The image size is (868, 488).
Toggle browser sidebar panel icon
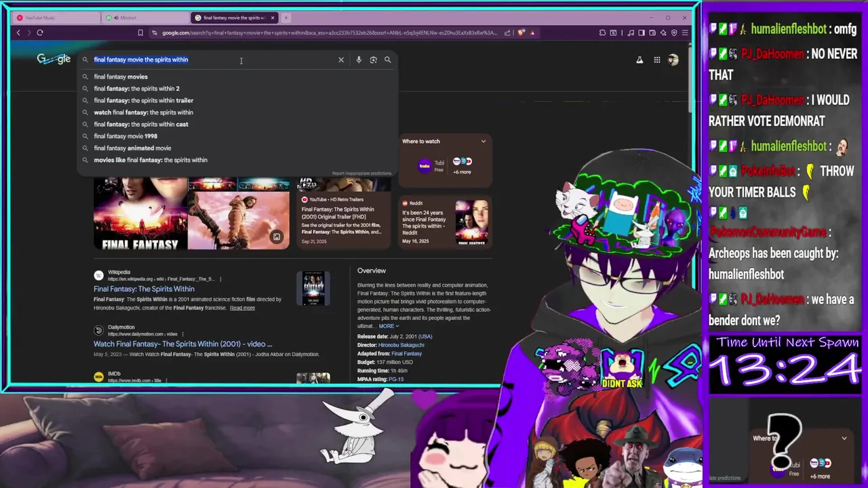[x=642, y=33]
